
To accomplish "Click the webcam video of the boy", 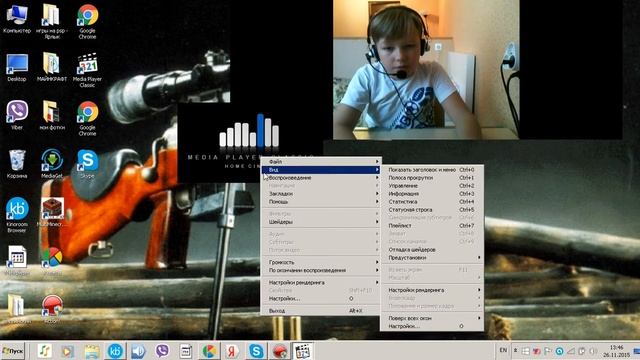I will [426, 69].
